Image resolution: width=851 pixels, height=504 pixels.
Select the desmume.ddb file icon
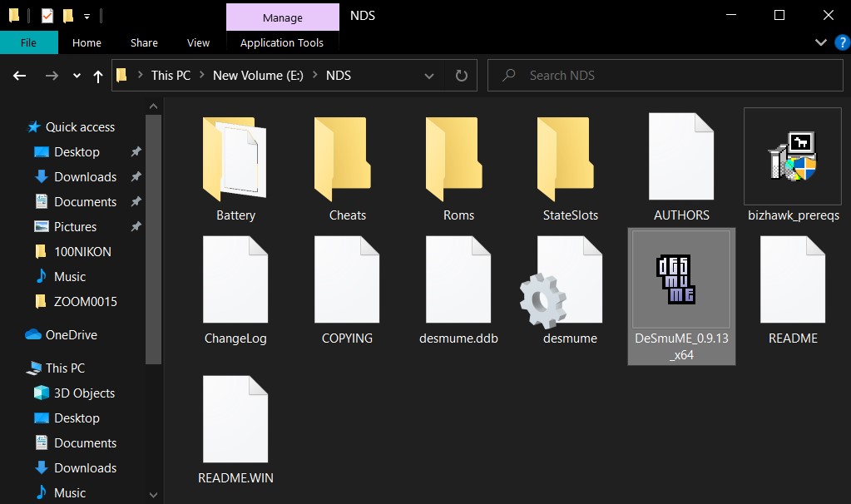click(x=458, y=279)
